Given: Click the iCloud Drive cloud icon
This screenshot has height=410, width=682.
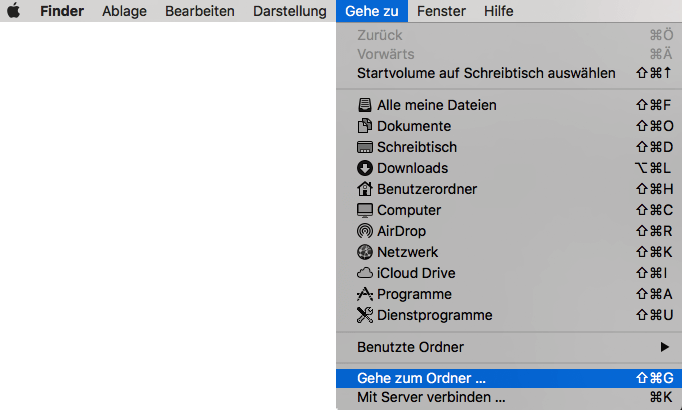Looking at the screenshot, I should (365, 273).
